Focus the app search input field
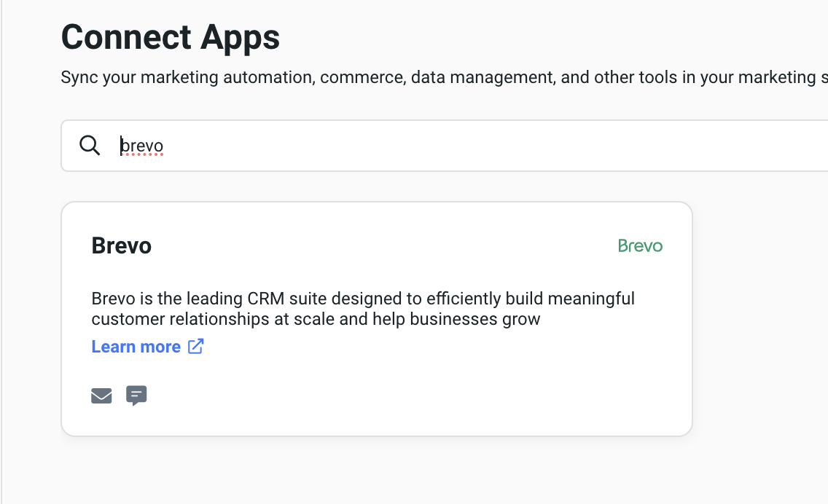This screenshot has height=504, width=828. (x=437, y=146)
